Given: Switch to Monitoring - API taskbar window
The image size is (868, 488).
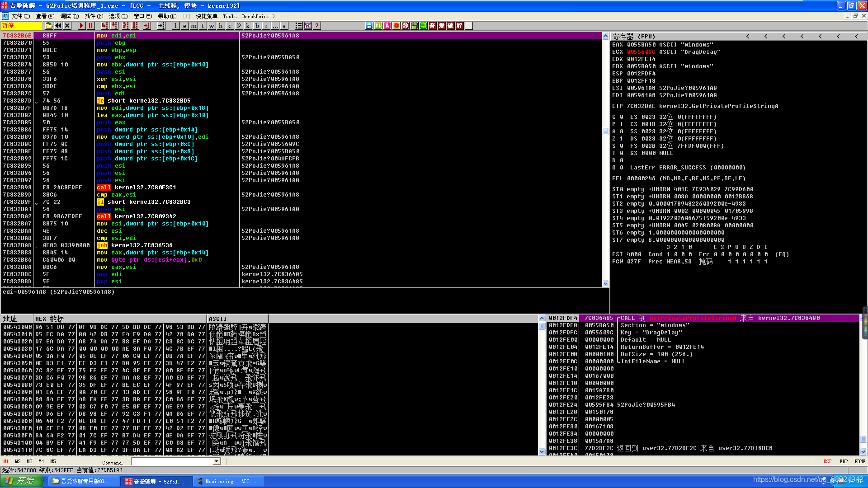Looking at the screenshot, I should (229, 481).
